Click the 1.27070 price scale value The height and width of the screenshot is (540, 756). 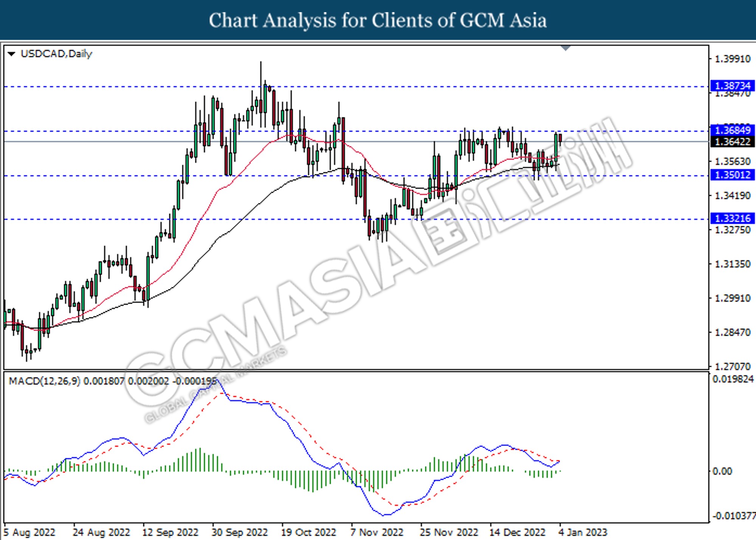point(733,366)
